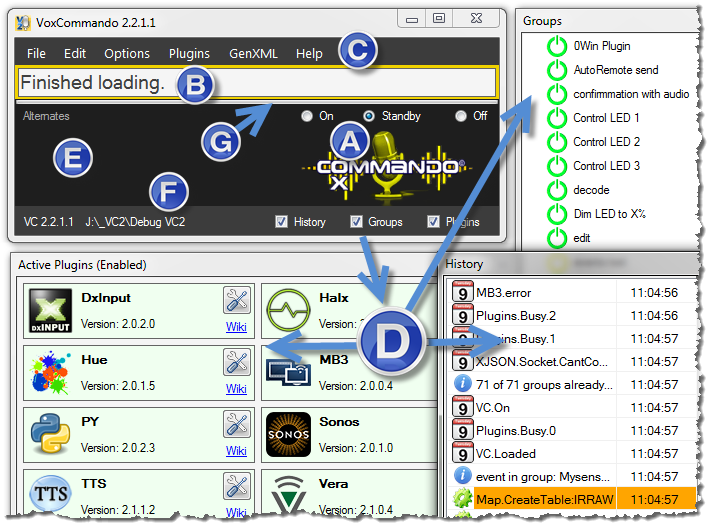Select event in group: Mysens... history entry
Viewport: 712px width, 528px height.
(x=543, y=477)
